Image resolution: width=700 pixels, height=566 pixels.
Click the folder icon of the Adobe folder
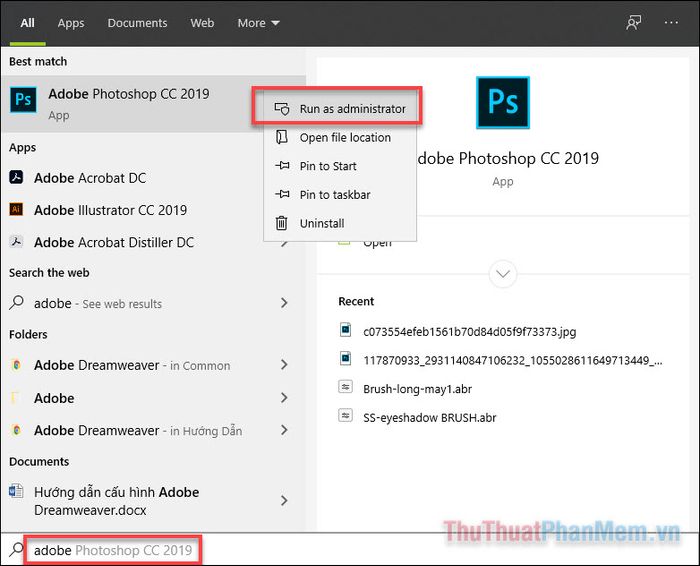15,397
